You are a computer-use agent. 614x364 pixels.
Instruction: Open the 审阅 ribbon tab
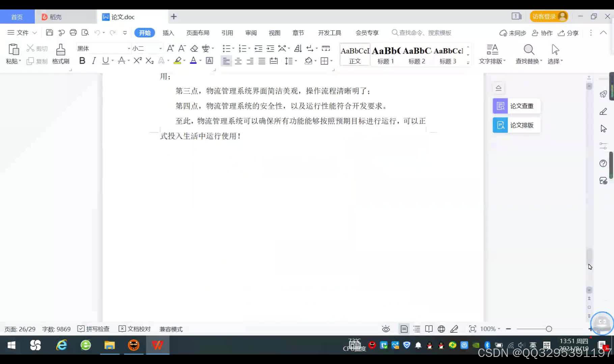(x=251, y=33)
